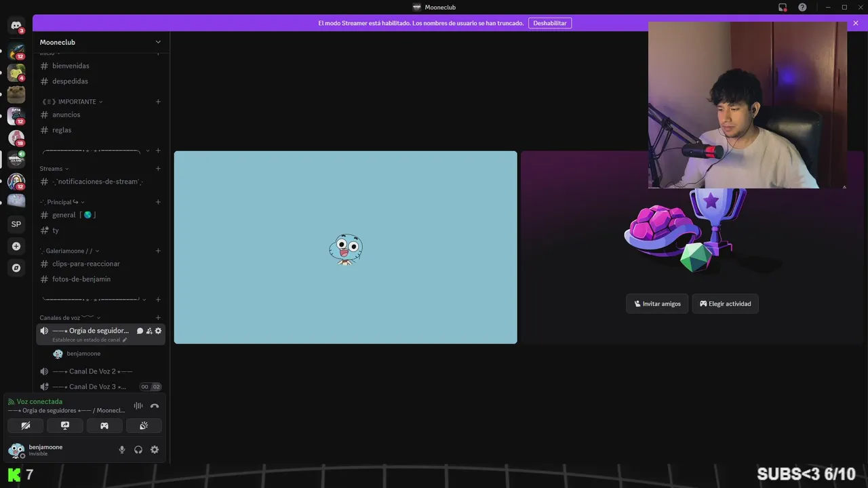Image resolution: width=868 pixels, height=488 pixels.
Task: Open Mooneclub server dropdown menu
Action: tap(101, 42)
